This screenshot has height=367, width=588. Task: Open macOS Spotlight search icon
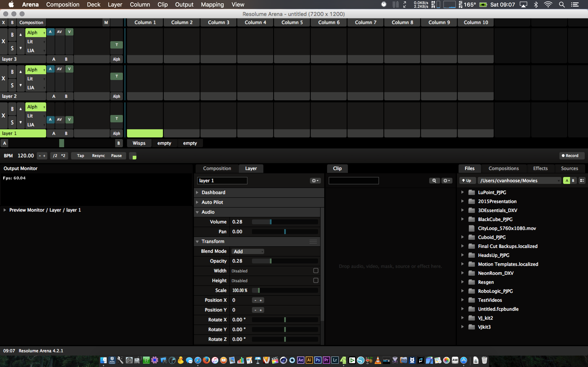click(x=561, y=5)
